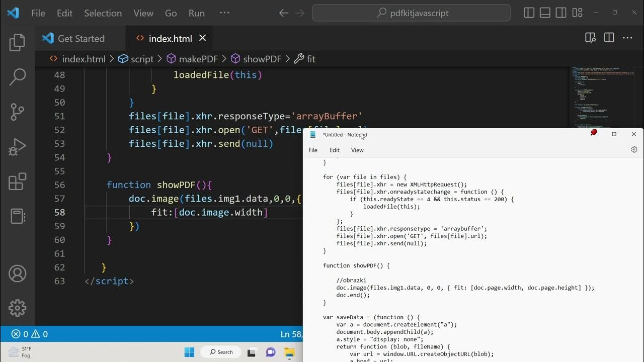Open the Run and Debug view
This screenshot has width=644, height=362.
click(17, 147)
